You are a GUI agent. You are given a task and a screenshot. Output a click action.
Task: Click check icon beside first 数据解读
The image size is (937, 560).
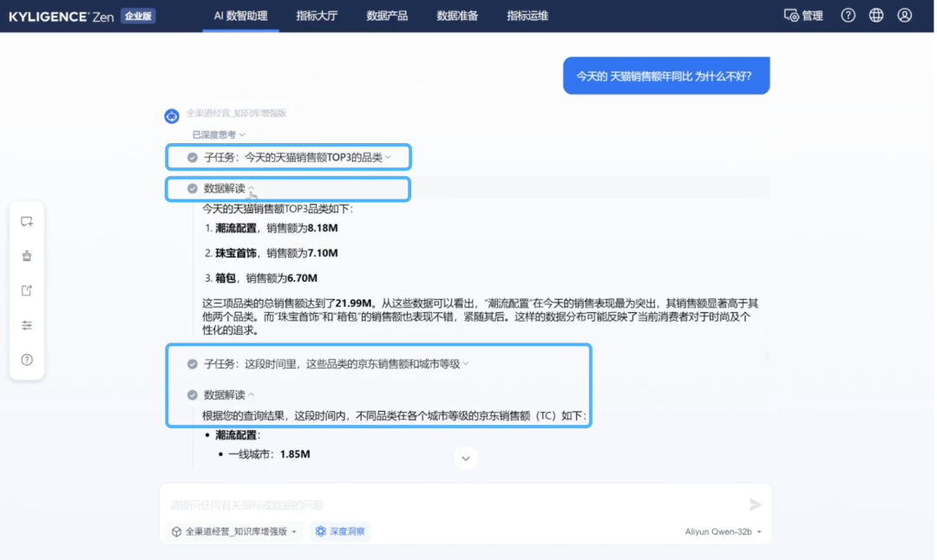tap(192, 189)
